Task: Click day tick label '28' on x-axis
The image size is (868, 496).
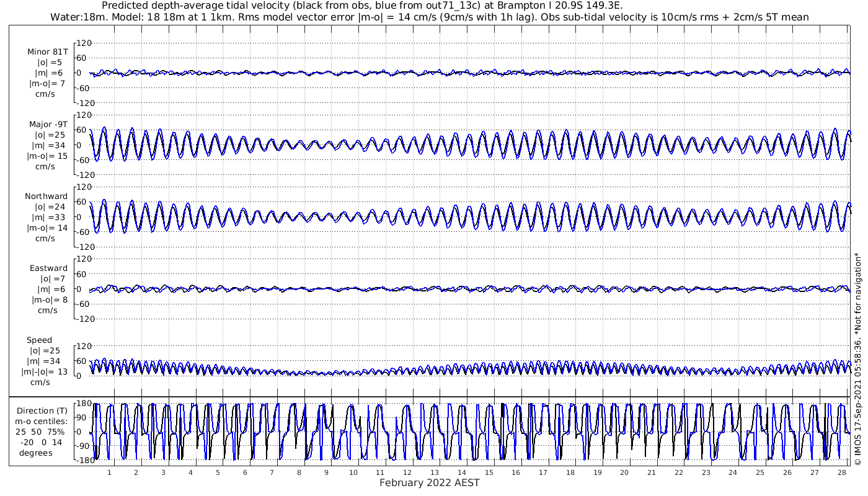Action: point(841,472)
